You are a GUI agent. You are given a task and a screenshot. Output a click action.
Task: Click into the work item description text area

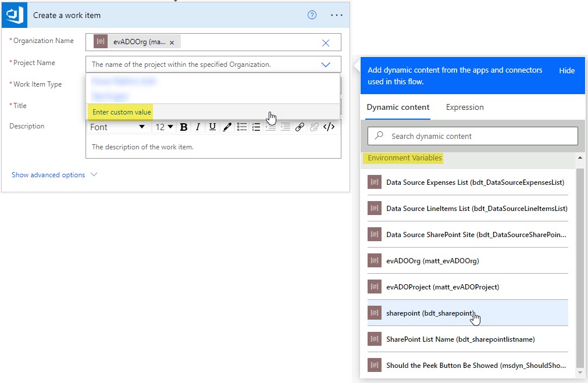click(x=213, y=147)
